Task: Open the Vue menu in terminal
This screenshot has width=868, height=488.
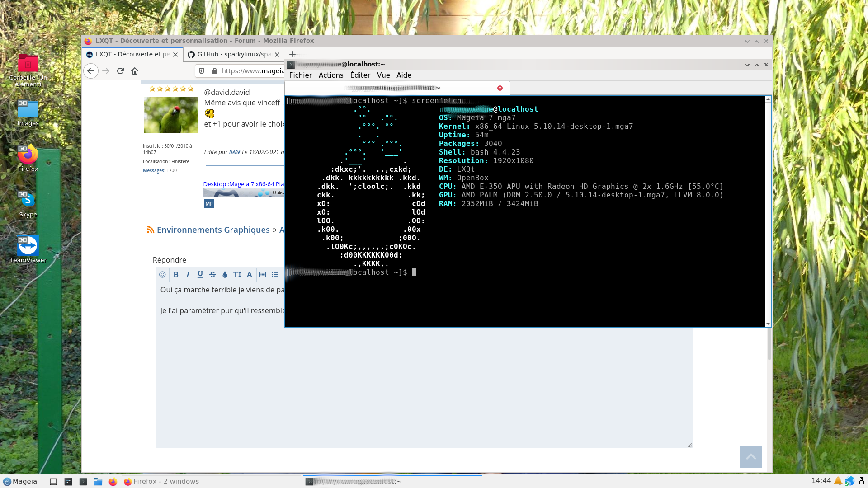Action: [383, 75]
